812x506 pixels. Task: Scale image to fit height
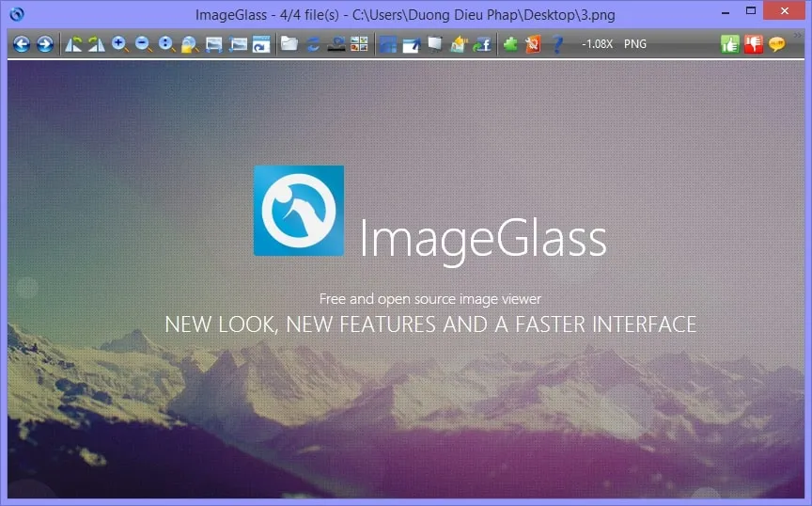click(x=238, y=44)
